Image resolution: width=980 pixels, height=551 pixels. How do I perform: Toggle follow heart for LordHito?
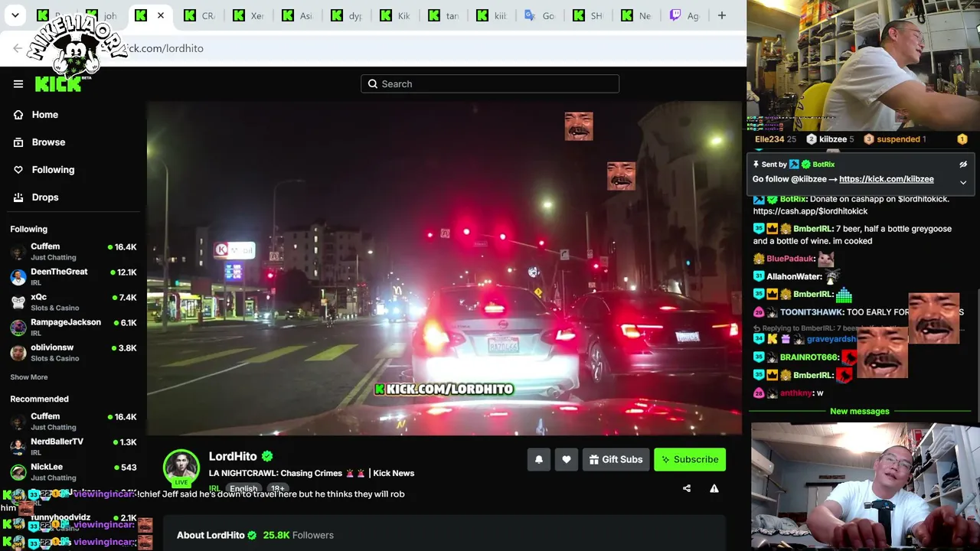point(567,459)
